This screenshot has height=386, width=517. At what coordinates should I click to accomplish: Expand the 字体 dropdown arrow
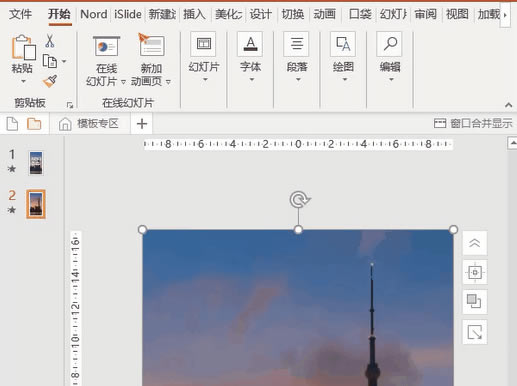(252, 80)
